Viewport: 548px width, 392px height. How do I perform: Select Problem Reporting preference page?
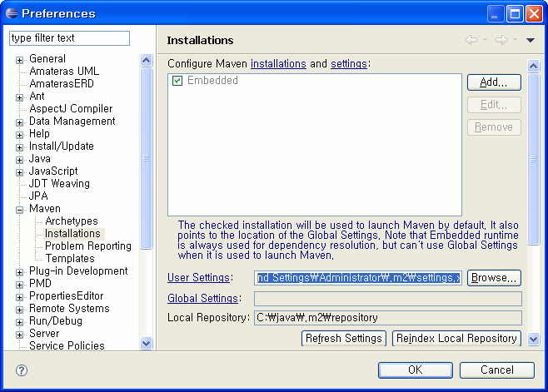[87, 246]
